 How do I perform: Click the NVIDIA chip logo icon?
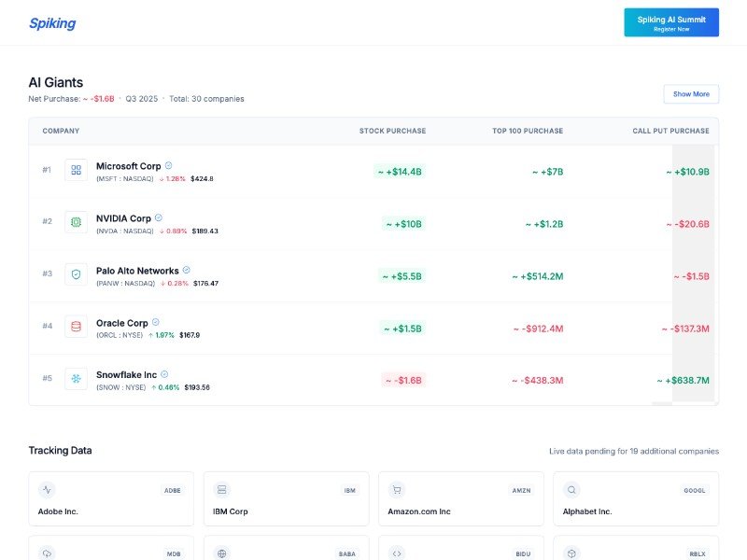pos(76,222)
